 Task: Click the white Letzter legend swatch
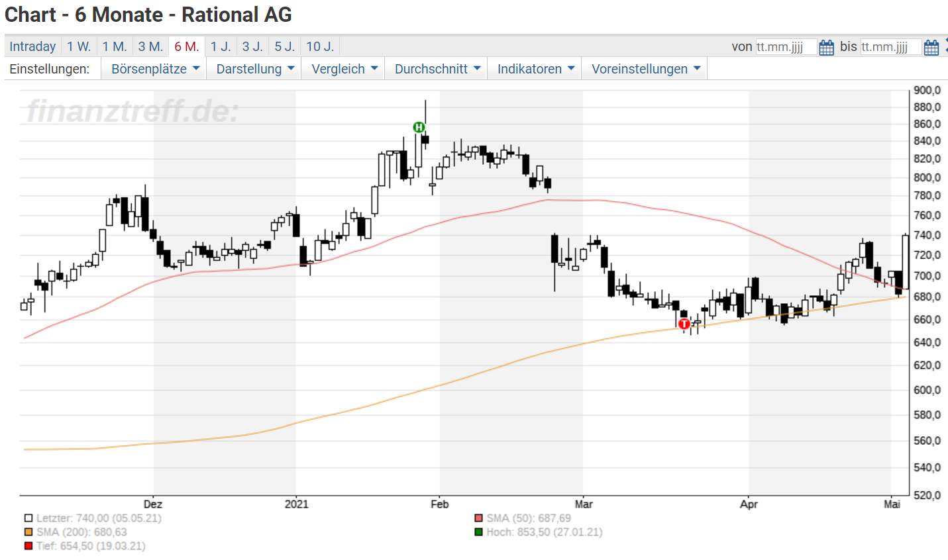coord(28,518)
